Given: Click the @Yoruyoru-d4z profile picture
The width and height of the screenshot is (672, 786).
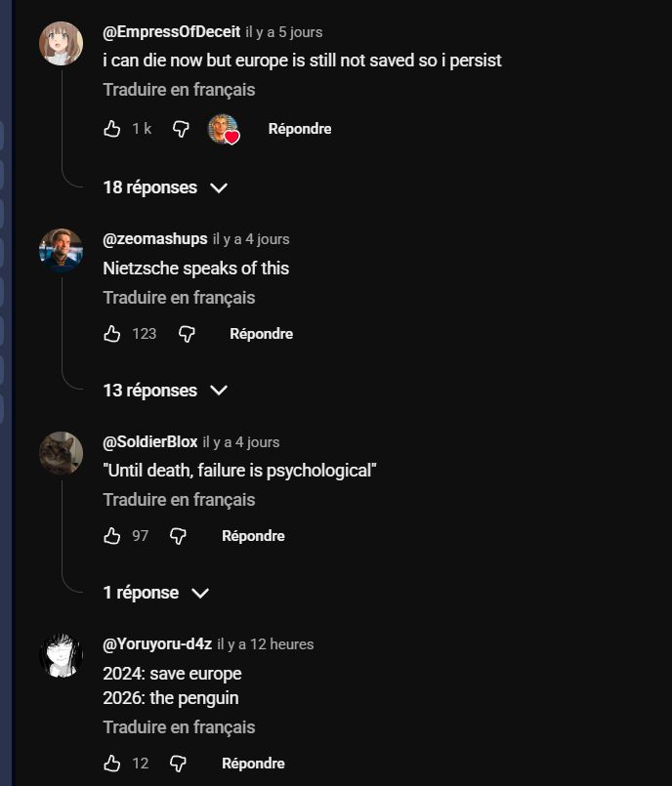Looking at the screenshot, I should 61,655.
